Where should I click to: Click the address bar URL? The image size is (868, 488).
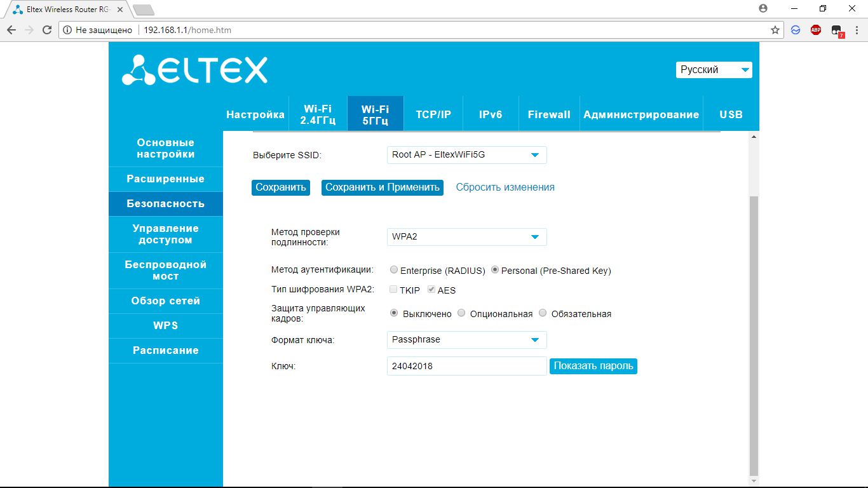[187, 30]
